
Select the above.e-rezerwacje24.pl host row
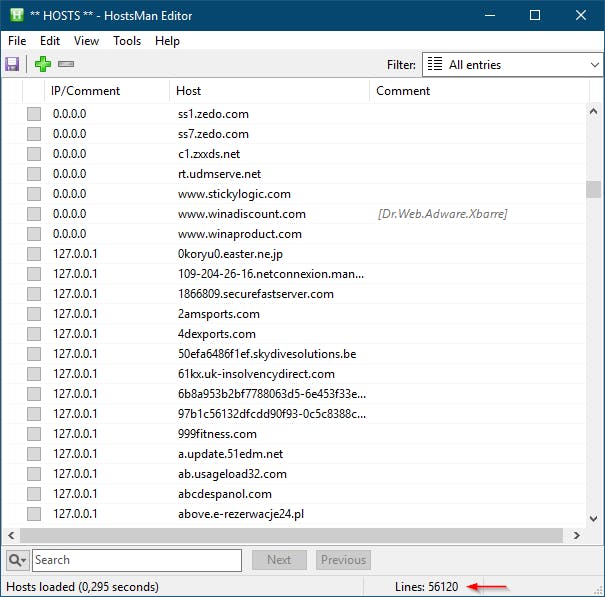tap(296, 514)
